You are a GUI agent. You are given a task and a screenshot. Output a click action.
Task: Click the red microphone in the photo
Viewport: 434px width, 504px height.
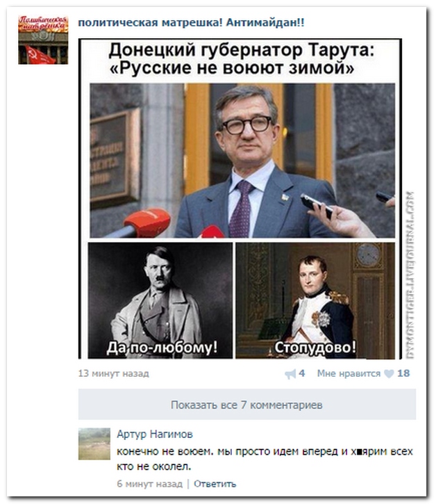point(147,222)
